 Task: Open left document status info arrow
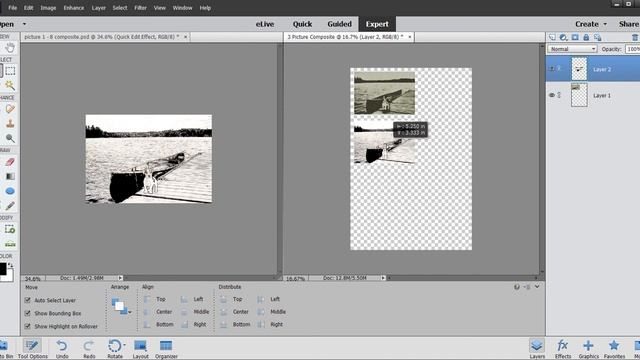coord(120,278)
